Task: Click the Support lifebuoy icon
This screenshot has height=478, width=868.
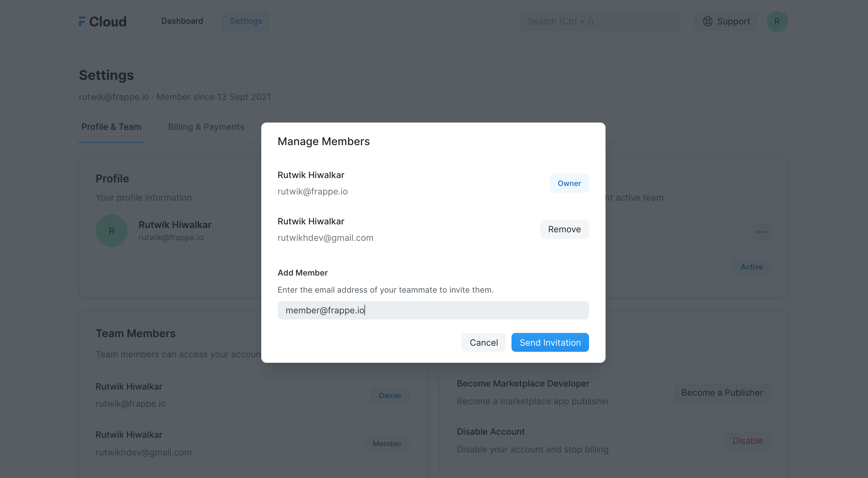Action: click(707, 22)
